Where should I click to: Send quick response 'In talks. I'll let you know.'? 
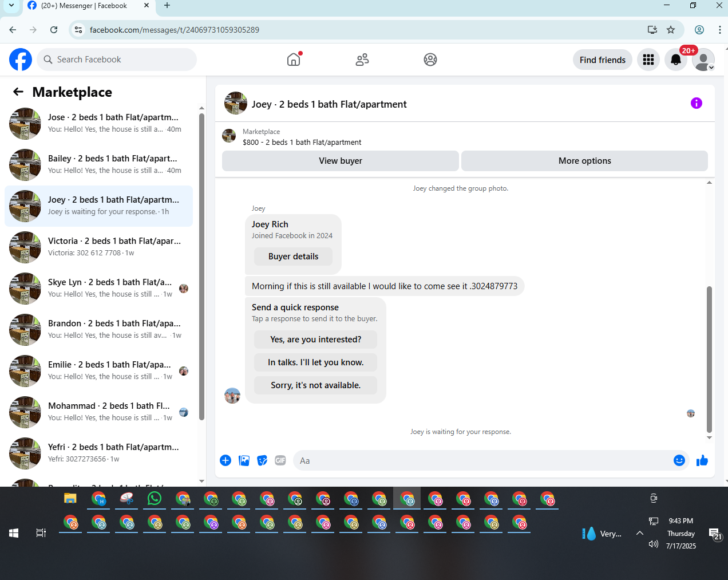click(316, 362)
